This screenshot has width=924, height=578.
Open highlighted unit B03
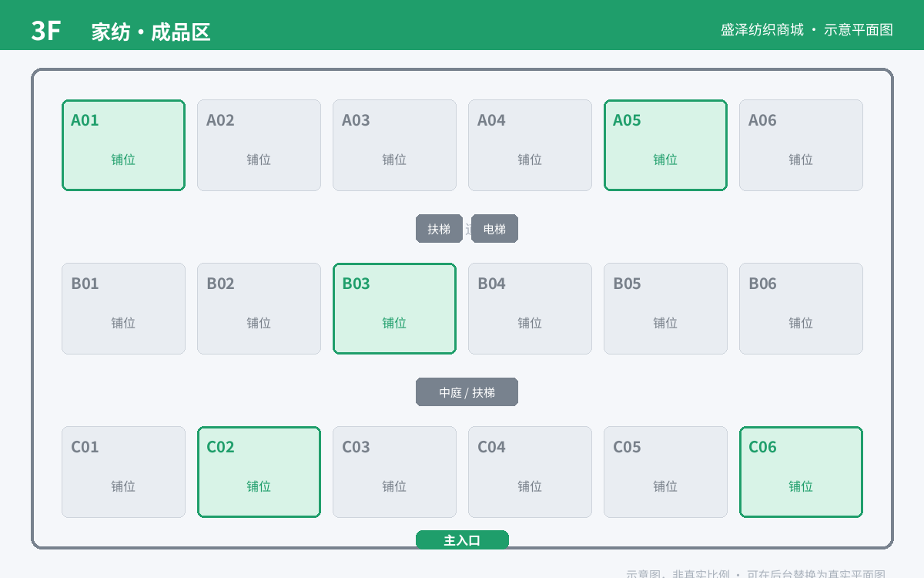pos(394,308)
